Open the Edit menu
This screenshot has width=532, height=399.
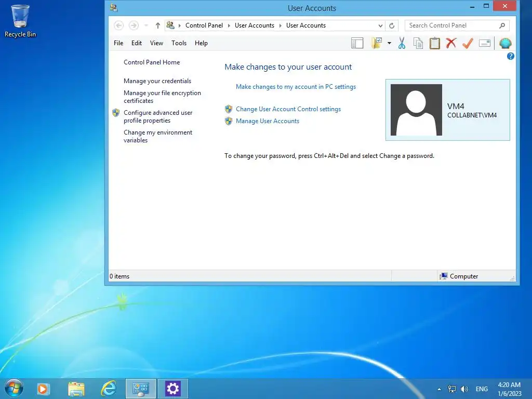click(137, 43)
